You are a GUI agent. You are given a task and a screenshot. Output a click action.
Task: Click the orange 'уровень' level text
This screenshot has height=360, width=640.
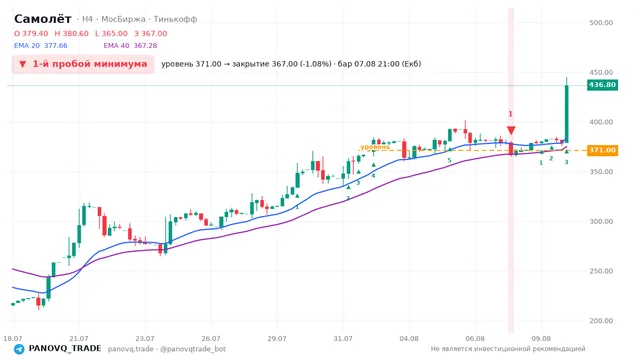tap(375, 147)
